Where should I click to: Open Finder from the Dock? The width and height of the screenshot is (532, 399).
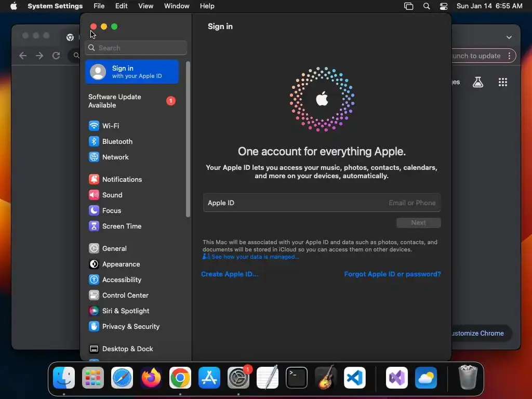pyautogui.click(x=64, y=378)
